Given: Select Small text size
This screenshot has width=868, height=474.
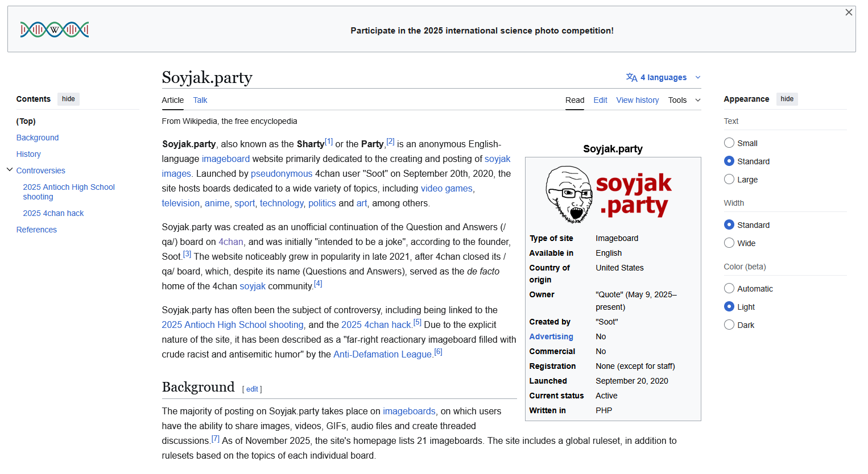Looking at the screenshot, I should [729, 143].
